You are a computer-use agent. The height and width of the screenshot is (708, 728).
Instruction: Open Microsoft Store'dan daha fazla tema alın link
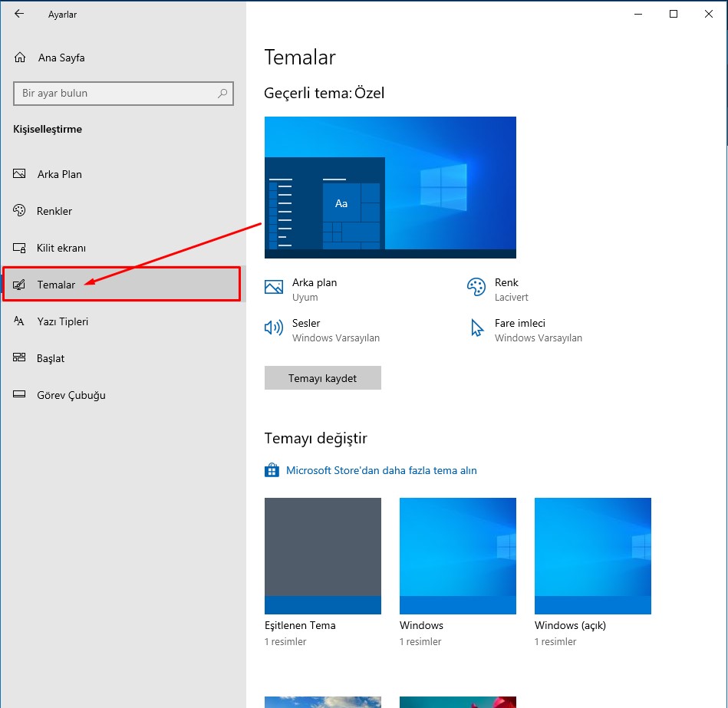[x=381, y=470]
